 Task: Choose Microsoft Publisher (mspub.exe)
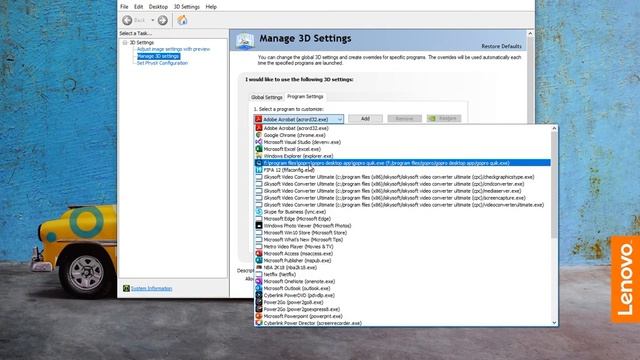coord(402,260)
